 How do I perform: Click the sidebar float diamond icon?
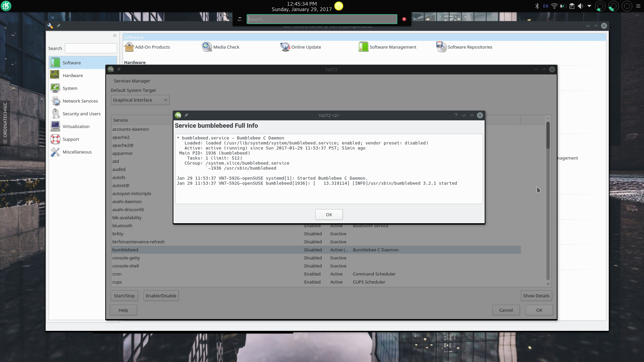115,36
